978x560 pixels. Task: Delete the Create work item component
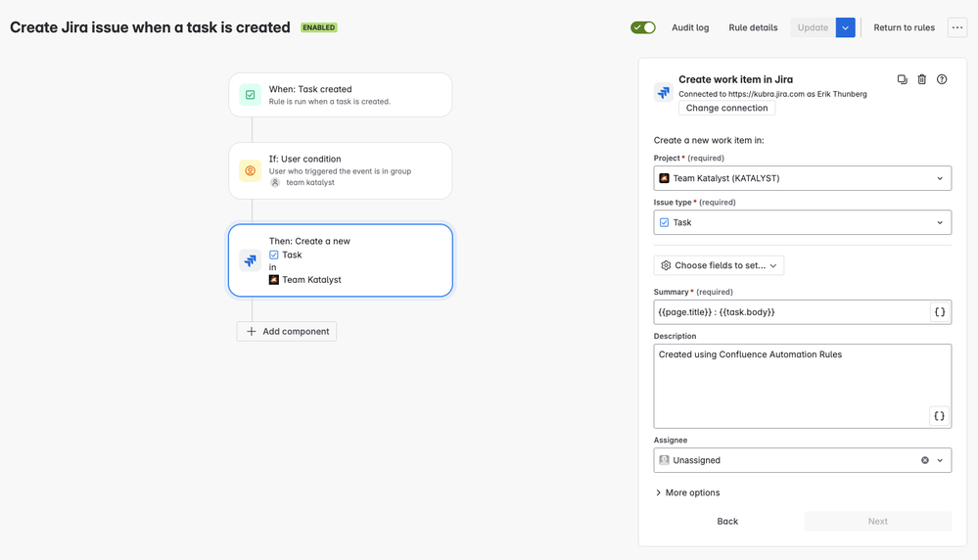pyautogui.click(x=922, y=79)
